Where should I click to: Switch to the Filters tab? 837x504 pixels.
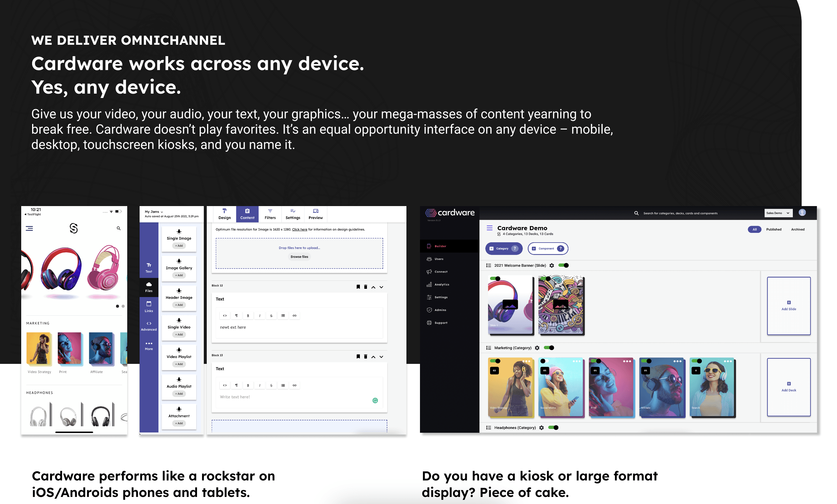[x=270, y=214]
